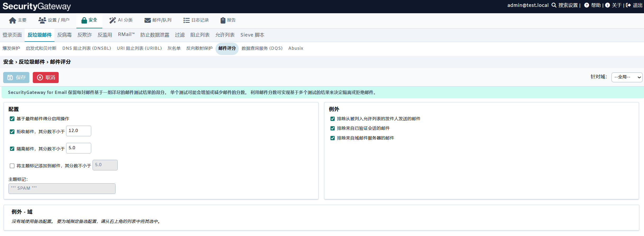Click the users icon beside 设置 / 用户
The height and width of the screenshot is (236, 644).
coord(42,20)
